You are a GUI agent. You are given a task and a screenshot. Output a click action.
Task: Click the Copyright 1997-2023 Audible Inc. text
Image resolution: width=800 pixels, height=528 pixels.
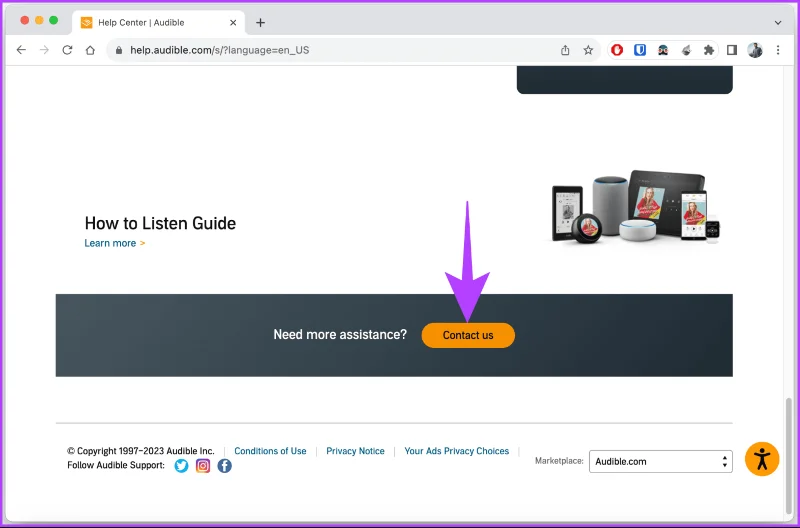coord(141,451)
